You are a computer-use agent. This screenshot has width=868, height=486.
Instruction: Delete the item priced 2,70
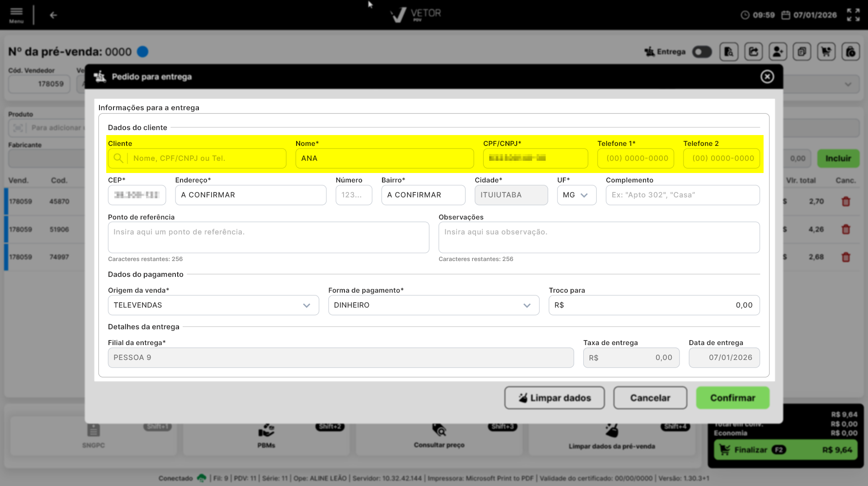click(846, 201)
